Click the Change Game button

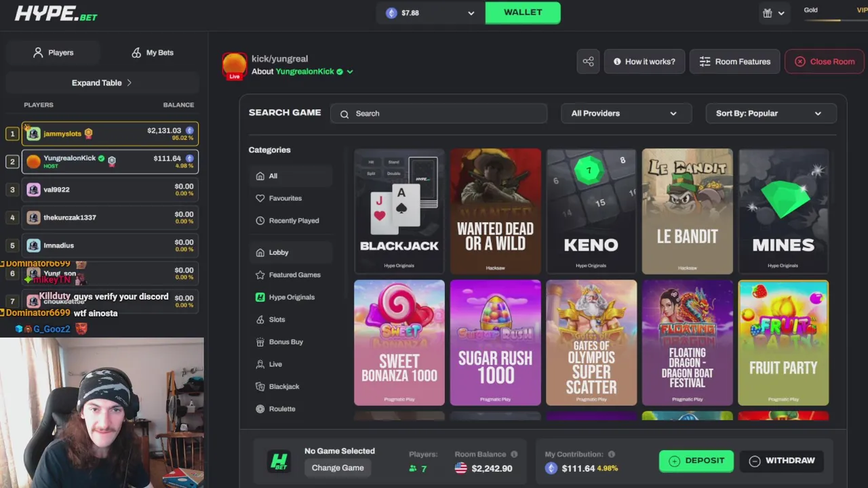338,468
